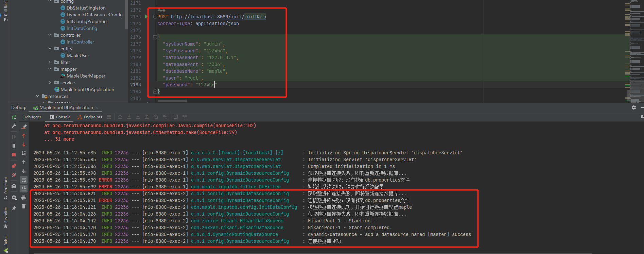Collapse the mapper package
The width and height of the screenshot is (644, 254).
click(x=50, y=69)
